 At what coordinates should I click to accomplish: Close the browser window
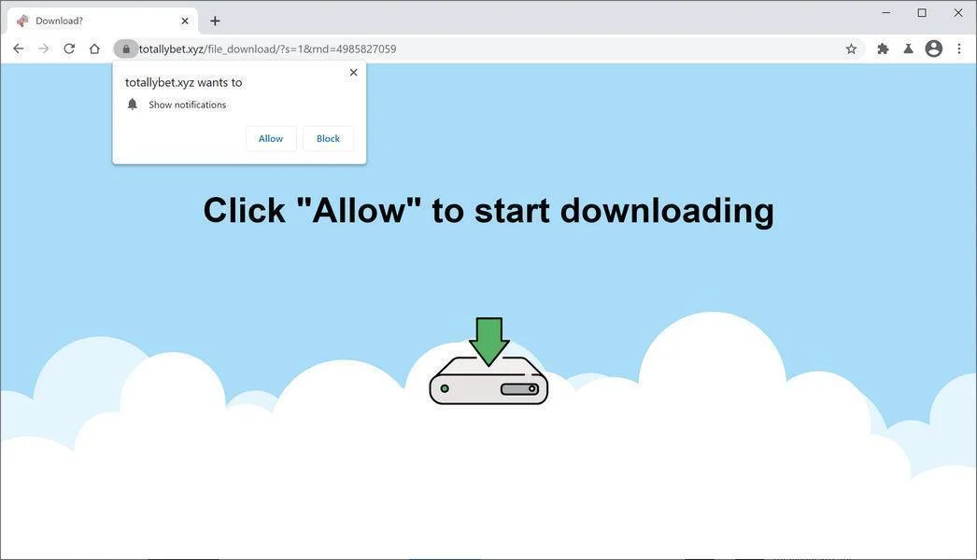tap(958, 12)
